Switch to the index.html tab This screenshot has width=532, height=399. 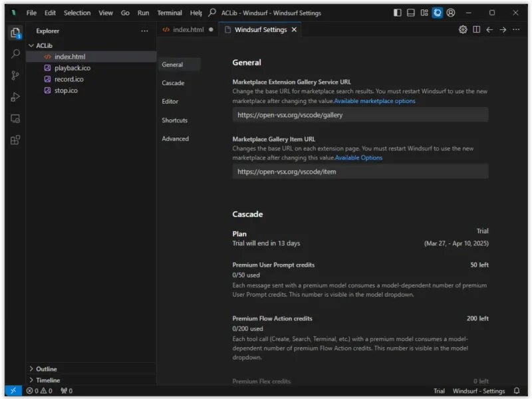pos(188,29)
